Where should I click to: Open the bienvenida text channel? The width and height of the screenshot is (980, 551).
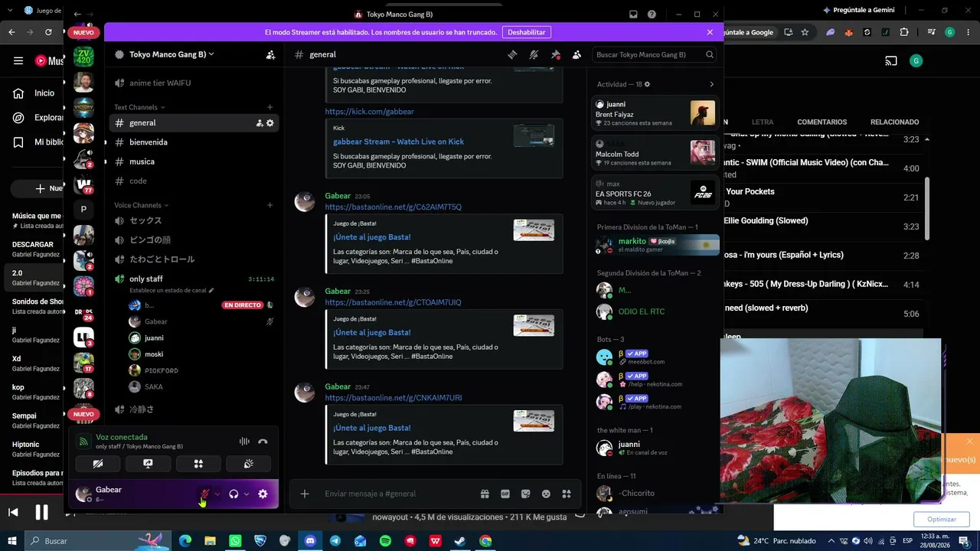coord(194,142)
